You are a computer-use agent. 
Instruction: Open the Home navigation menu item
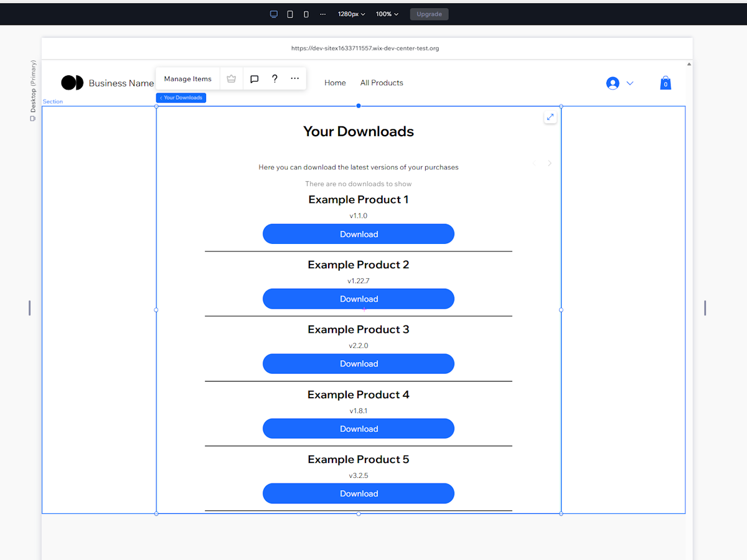[x=335, y=83]
